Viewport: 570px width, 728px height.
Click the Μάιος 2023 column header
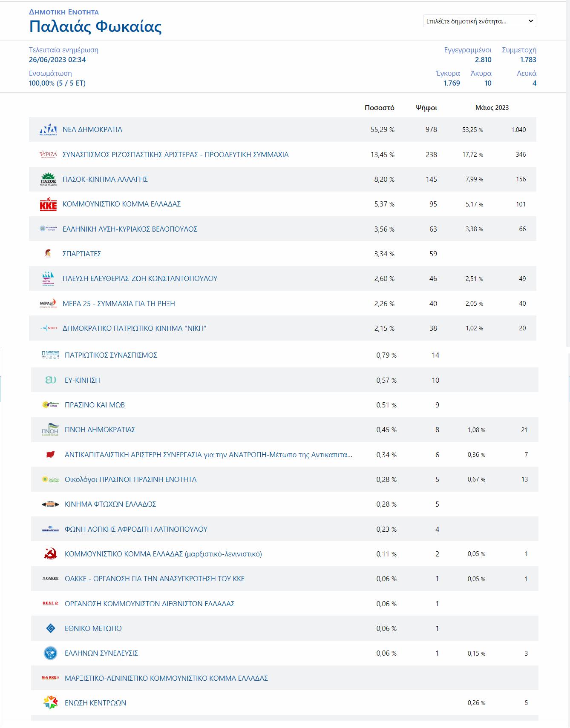pos(492,107)
